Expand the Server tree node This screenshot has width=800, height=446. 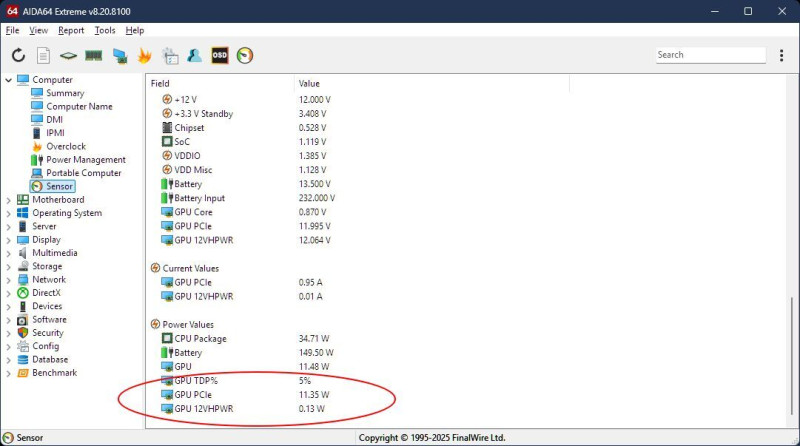pyautogui.click(x=8, y=227)
